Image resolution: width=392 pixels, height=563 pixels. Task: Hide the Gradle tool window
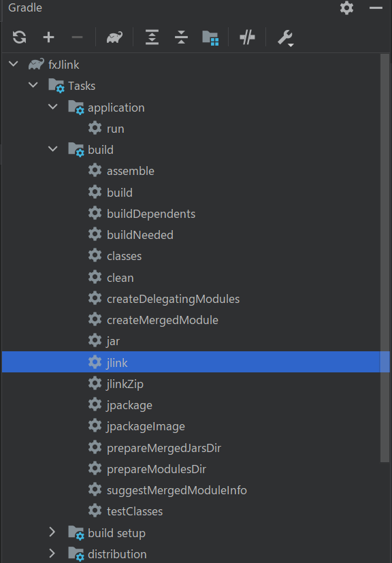pyautogui.click(x=376, y=7)
